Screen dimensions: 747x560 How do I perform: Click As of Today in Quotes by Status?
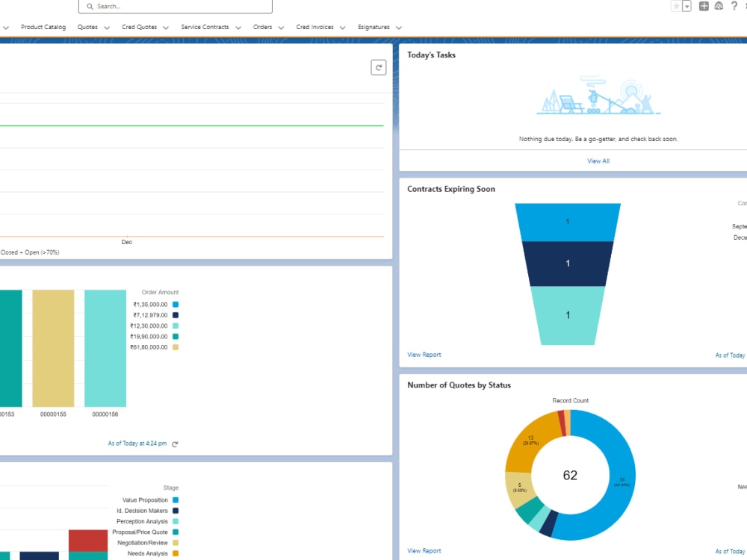pyautogui.click(x=730, y=552)
